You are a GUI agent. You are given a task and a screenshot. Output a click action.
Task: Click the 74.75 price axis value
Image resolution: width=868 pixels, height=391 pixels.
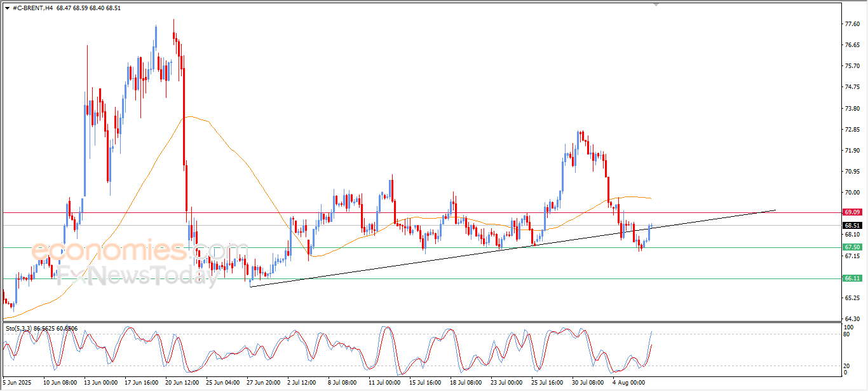tap(853, 87)
